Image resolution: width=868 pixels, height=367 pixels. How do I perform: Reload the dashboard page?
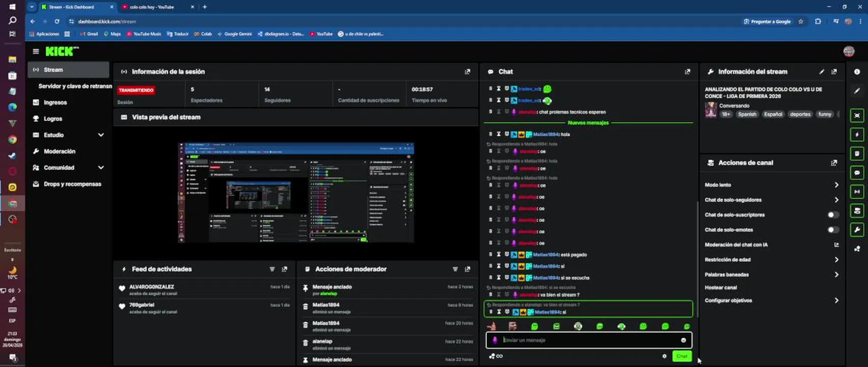point(57,21)
